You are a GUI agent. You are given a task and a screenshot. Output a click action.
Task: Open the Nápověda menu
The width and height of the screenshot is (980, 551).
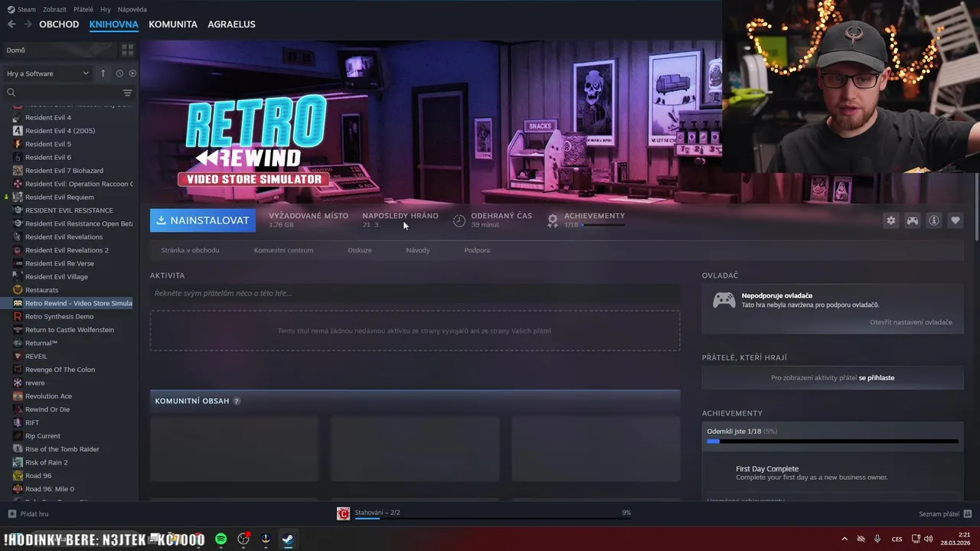(x=132, y=9)
